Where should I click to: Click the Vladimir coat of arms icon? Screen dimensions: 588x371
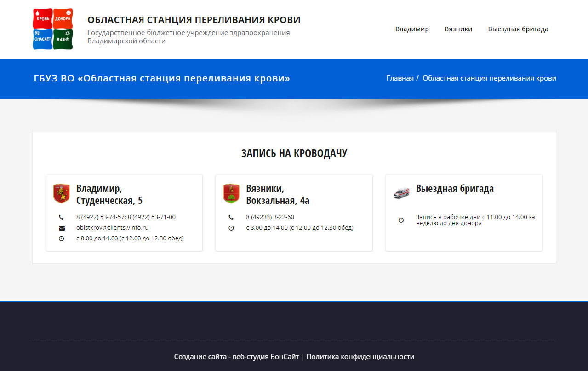(61, 193)
